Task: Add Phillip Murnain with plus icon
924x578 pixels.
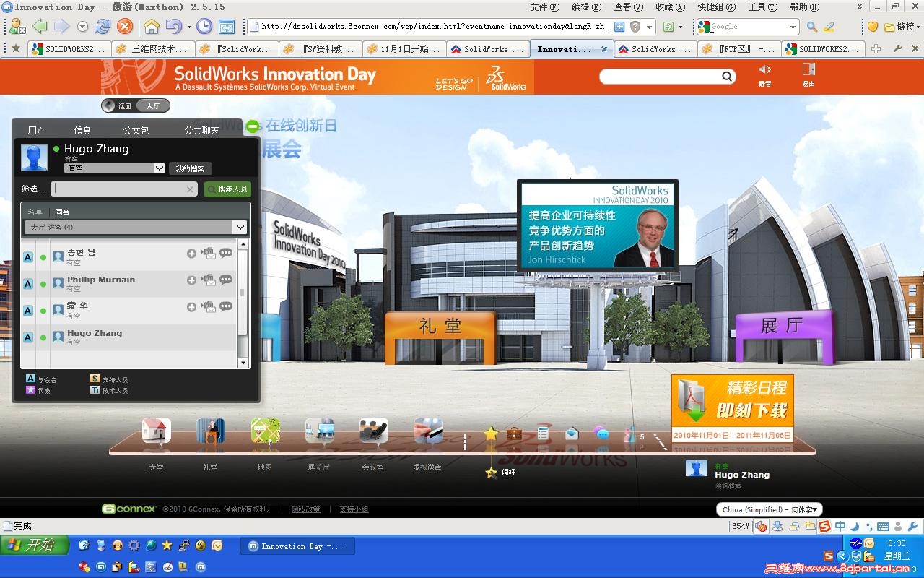Action: tap(191, 280)
